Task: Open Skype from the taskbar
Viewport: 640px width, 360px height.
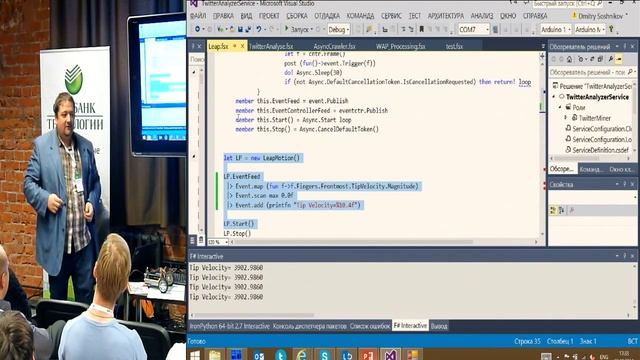Action: tap(324, 355)
